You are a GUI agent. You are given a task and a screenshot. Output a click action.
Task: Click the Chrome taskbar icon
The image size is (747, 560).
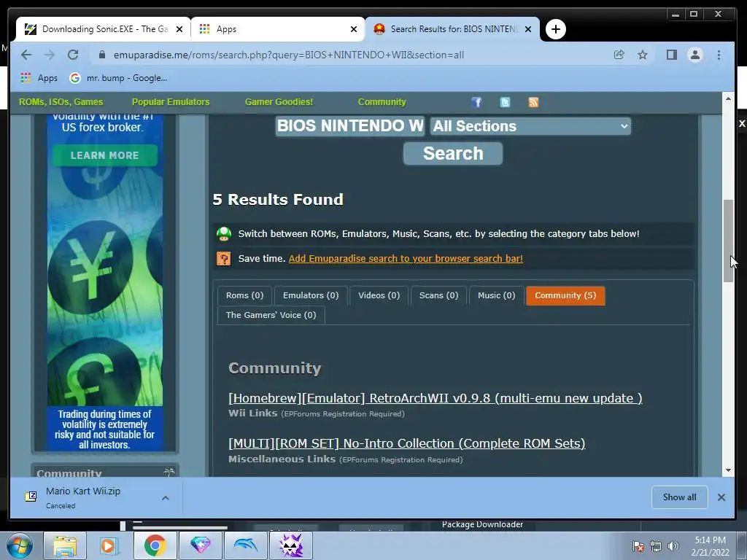(x=155, y=545)
